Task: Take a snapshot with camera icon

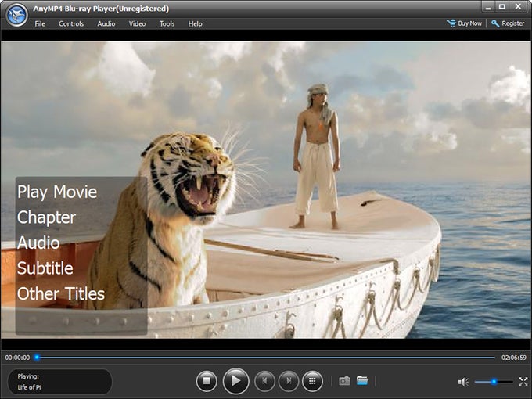Action: point(344,381)
